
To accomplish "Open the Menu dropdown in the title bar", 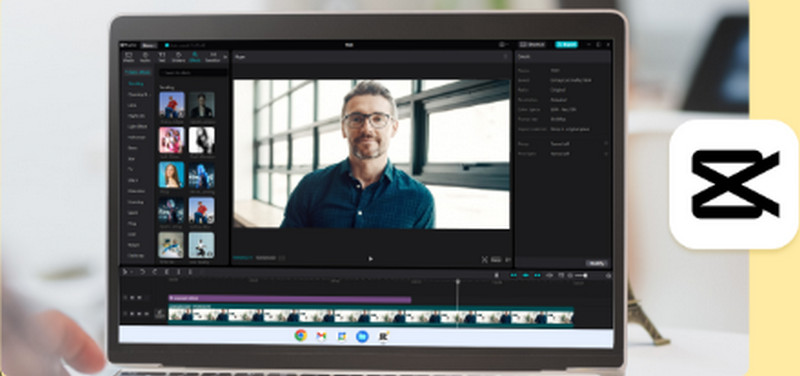I will tap(149, 45).
